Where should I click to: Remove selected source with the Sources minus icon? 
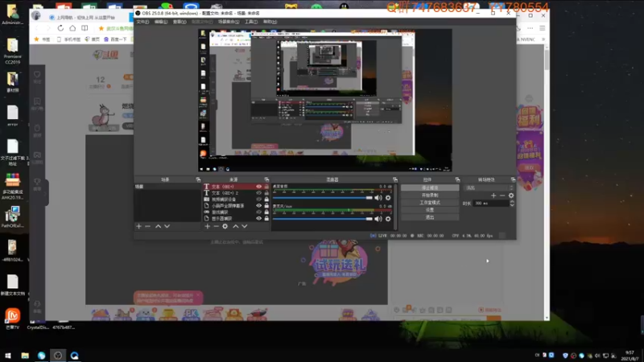(x=216, y=226)
